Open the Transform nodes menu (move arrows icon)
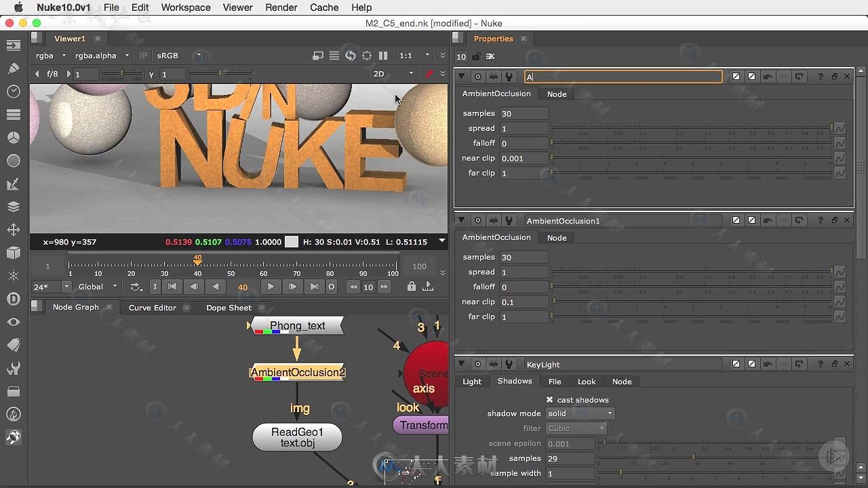The image size is (868, 488). click(x=13, y=230)
